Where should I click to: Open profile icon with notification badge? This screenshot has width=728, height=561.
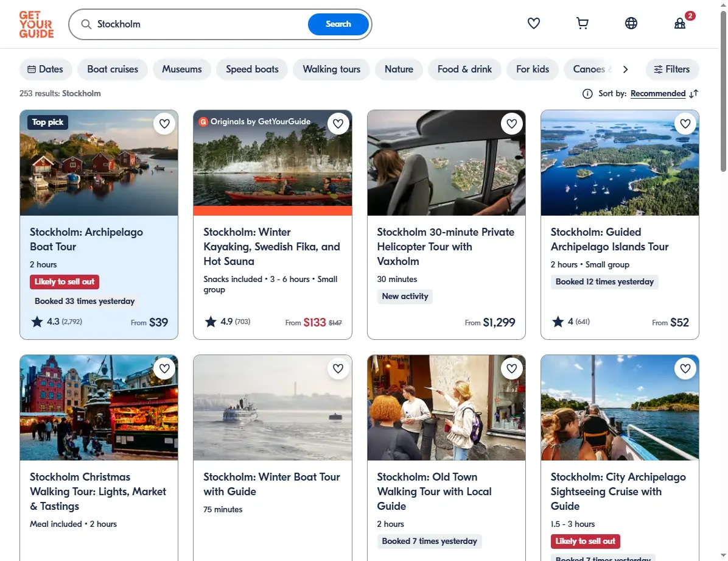point(680,23)
